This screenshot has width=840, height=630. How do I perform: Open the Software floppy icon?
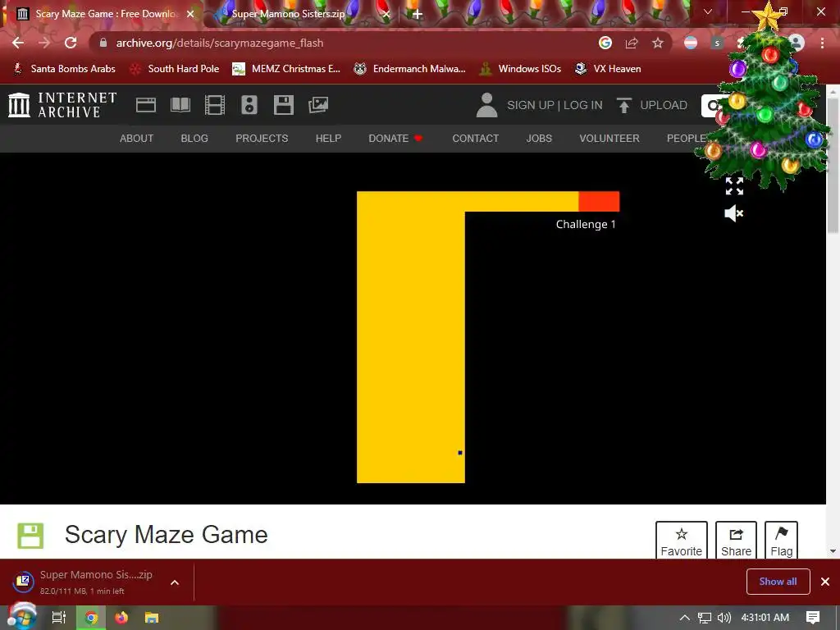283,105
